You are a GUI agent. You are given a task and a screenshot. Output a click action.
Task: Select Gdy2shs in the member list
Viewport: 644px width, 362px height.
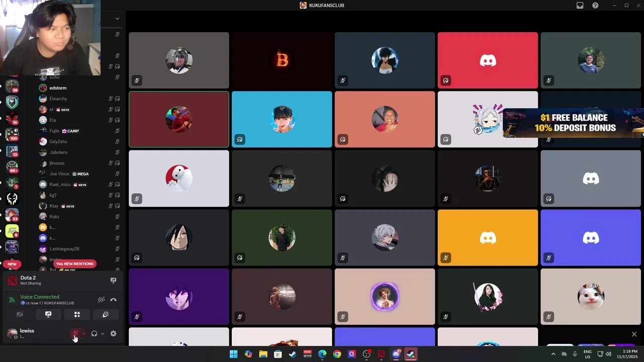(x=58, y=142)
